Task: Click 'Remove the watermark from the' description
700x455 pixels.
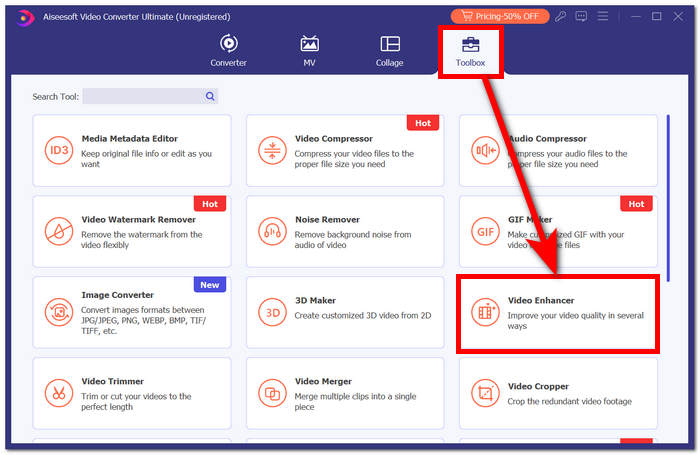Action: coord(142,239)
